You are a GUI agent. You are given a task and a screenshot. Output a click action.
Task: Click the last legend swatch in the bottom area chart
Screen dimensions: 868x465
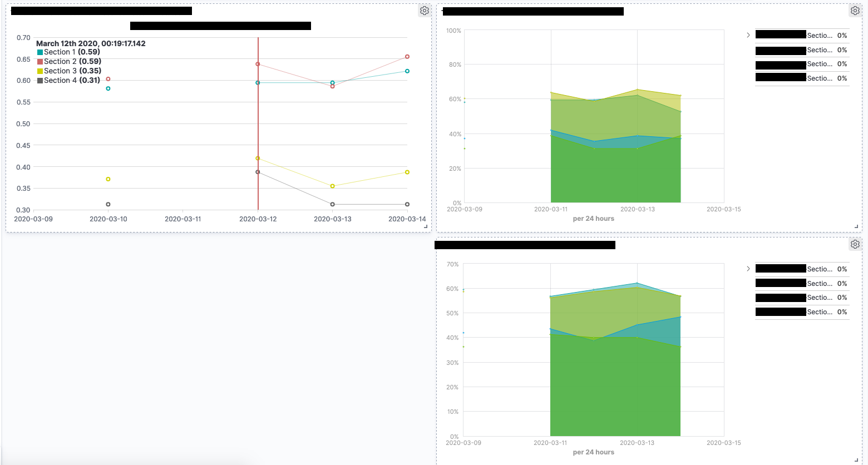pos(780,311)
